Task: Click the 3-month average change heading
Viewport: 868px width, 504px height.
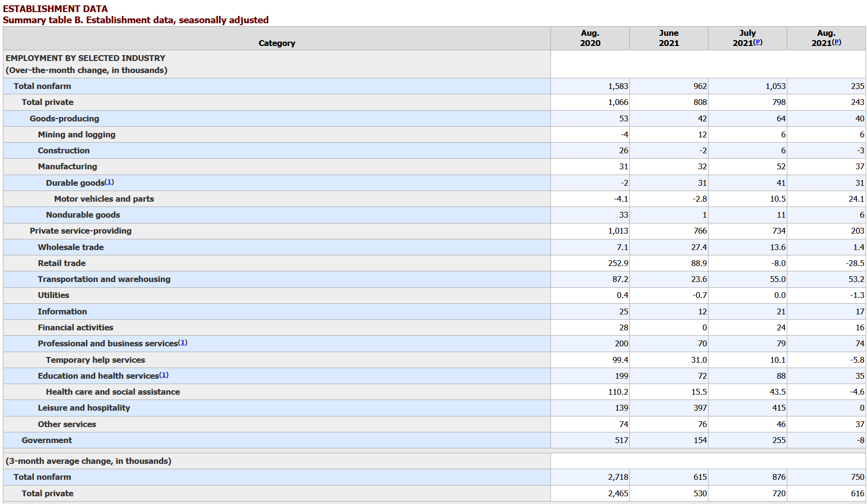Action: pos(88,461)
